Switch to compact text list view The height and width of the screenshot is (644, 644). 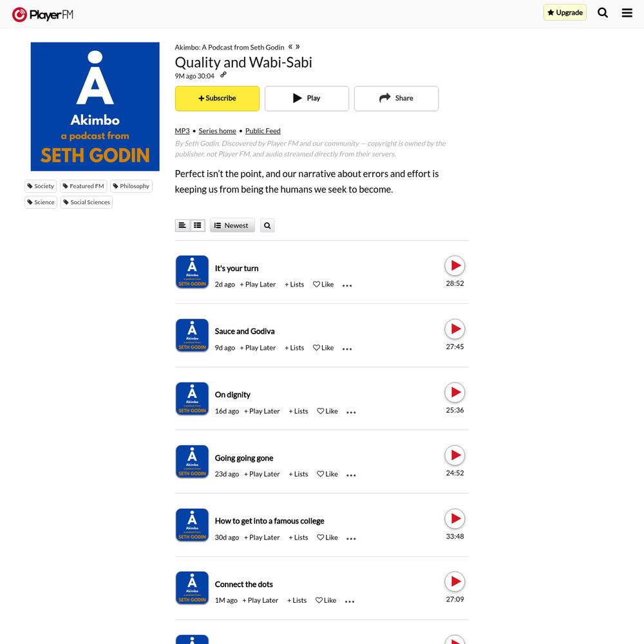(182, 225)
